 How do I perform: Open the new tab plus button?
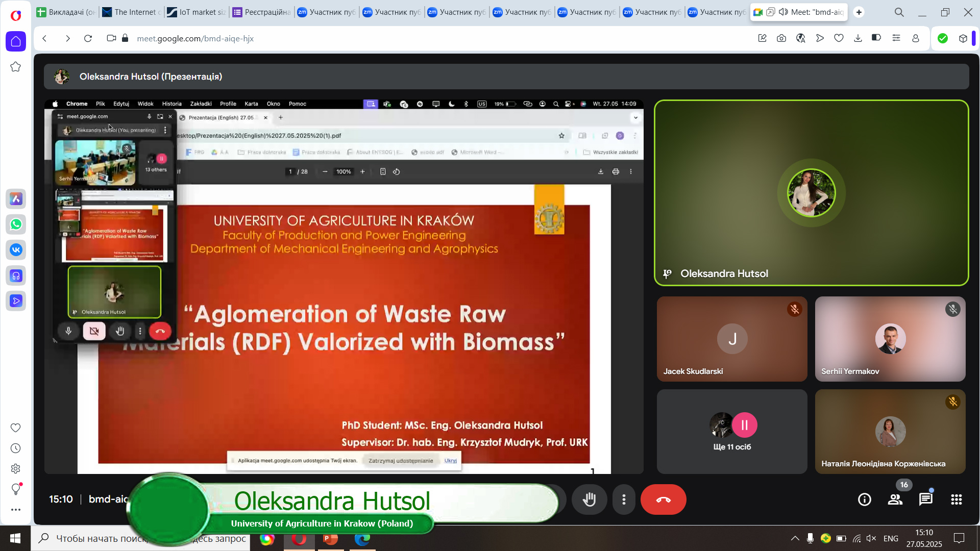tap(859, 12)
